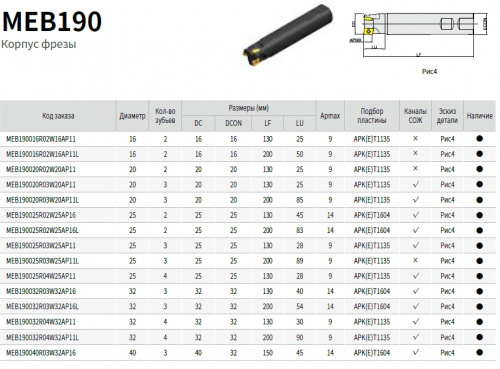Click the MEB190 product title
This screenshot has width=500, height=369.
[x=52, y=22]
